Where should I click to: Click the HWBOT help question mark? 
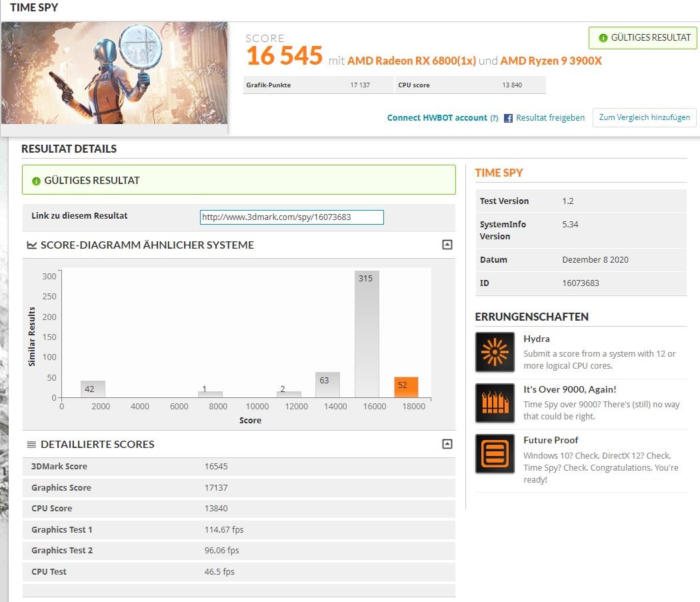coord(494,118)
